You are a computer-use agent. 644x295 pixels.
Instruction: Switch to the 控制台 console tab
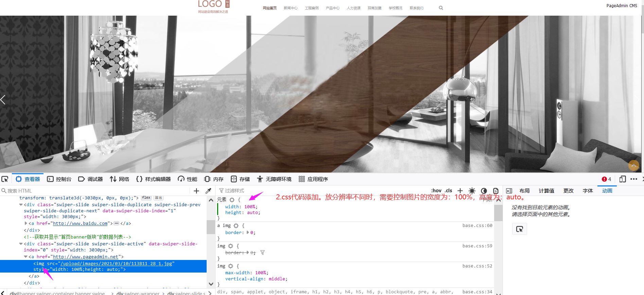[59, 179]
